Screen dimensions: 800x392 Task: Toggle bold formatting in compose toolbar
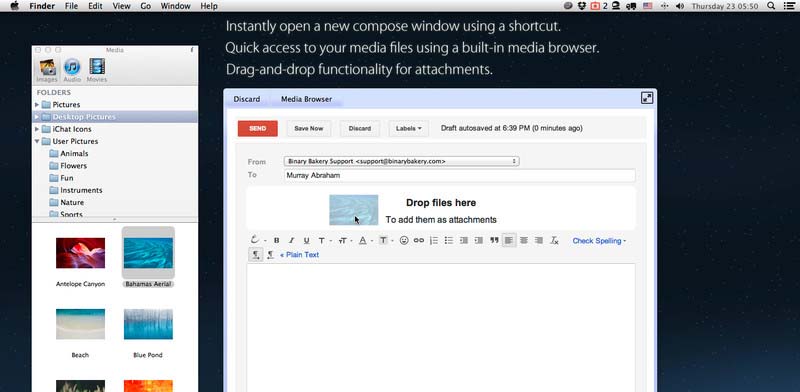pos(277,240)
